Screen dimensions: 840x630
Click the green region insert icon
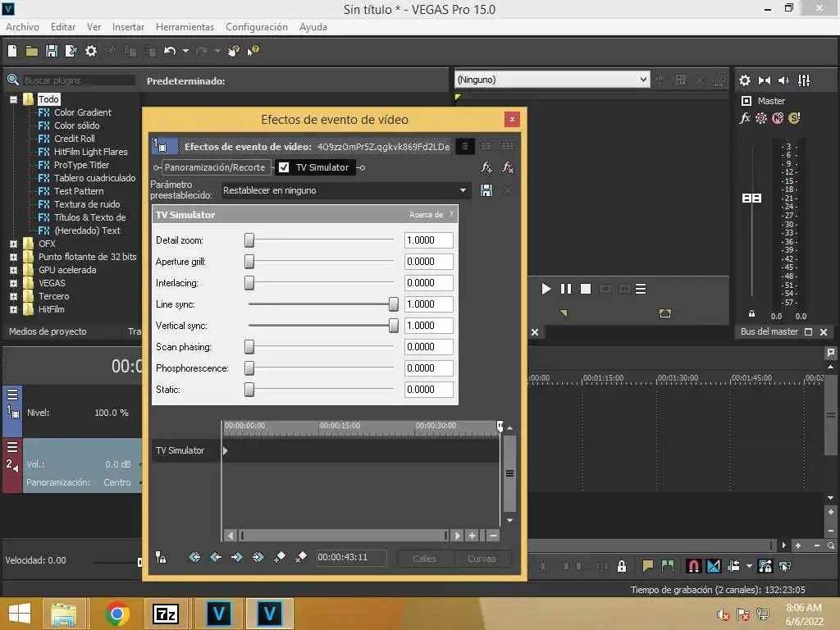(x=668, y=566)
